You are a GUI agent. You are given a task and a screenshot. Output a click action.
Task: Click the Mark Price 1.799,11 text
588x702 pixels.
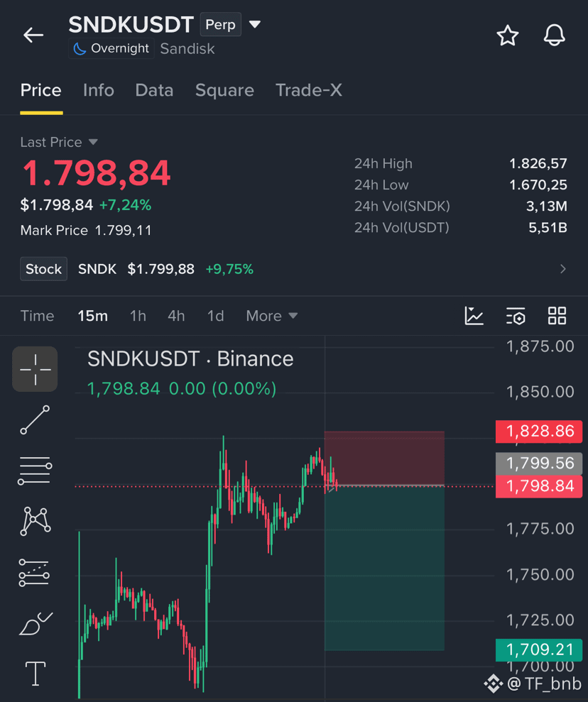tap(86, 231)
